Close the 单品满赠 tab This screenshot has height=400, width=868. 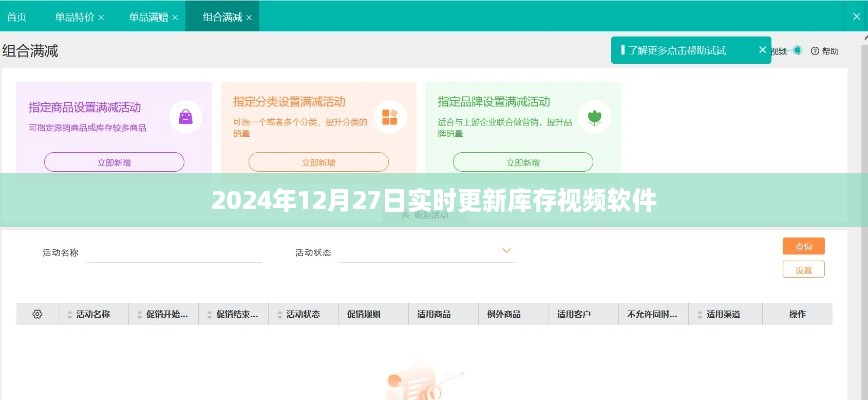click(x=175, y=18)
